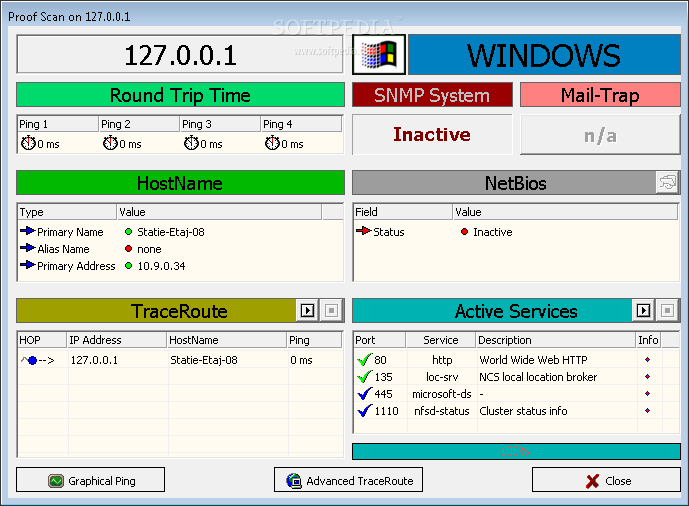Viewport: 689px width, 506px height.
Task: Click the Ping 1 stopwatch icon
Action: point(29,143)
